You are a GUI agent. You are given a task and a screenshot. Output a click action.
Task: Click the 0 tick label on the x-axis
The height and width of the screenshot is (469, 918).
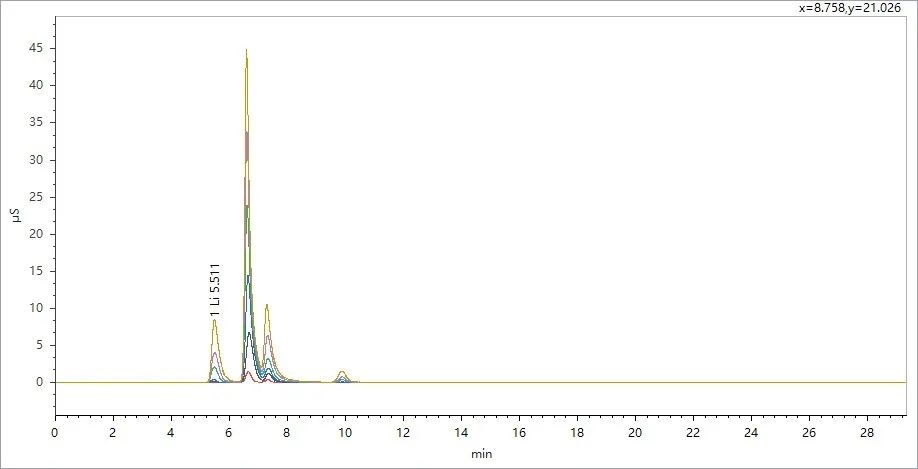tap(55, 432)
